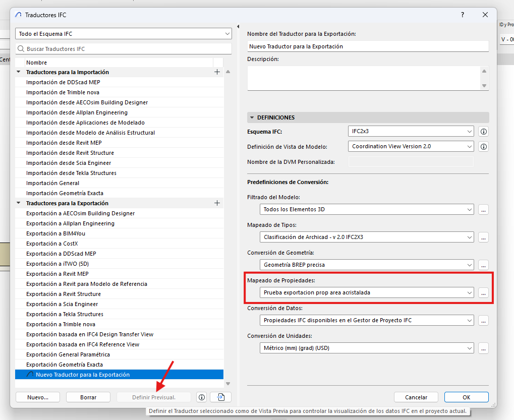514x420 pixels.
Task: Select Importación desde Tekla Structures
Action: tap(120, 173)
